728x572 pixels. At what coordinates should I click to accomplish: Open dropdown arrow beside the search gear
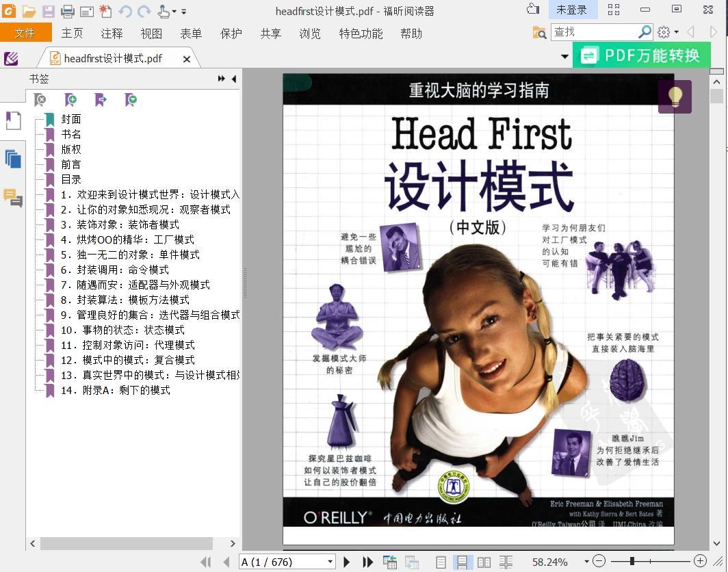click(677, 32)
